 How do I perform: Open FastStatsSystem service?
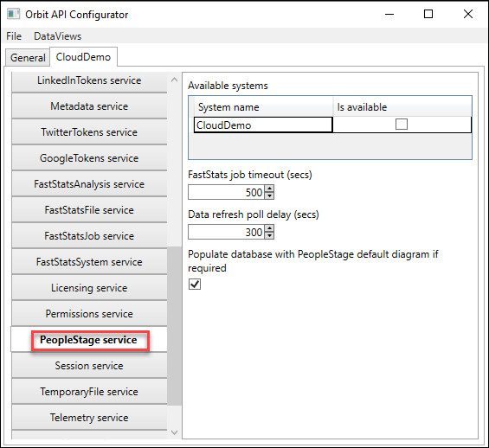point(89,262)
